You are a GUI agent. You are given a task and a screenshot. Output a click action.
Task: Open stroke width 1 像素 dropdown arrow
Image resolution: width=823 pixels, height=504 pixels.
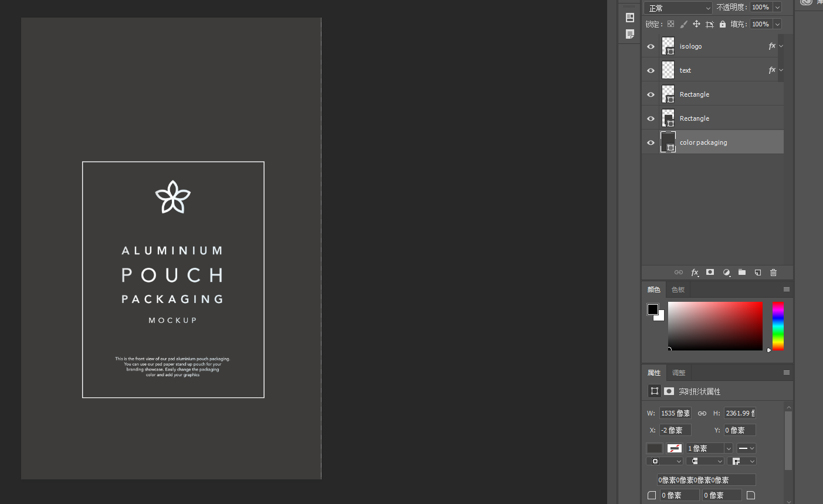click(729, 448)
